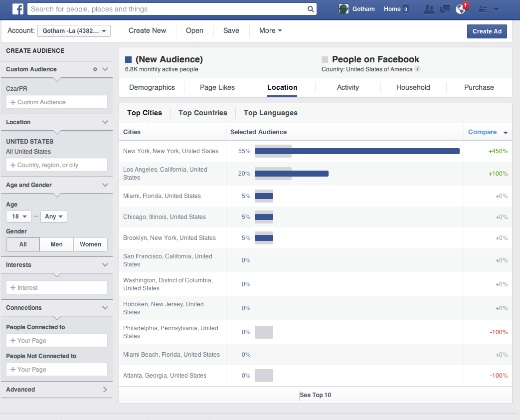The width and height of the screenshot is (520, 420).
Task: Open the friend requests icon
Action: click(428, 9)
